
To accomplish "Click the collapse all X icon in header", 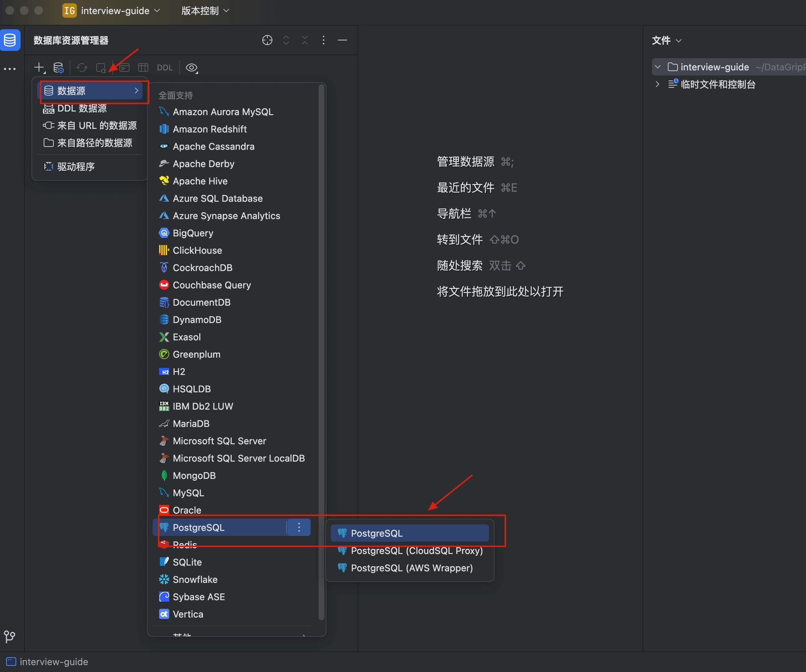I will 305,40.
